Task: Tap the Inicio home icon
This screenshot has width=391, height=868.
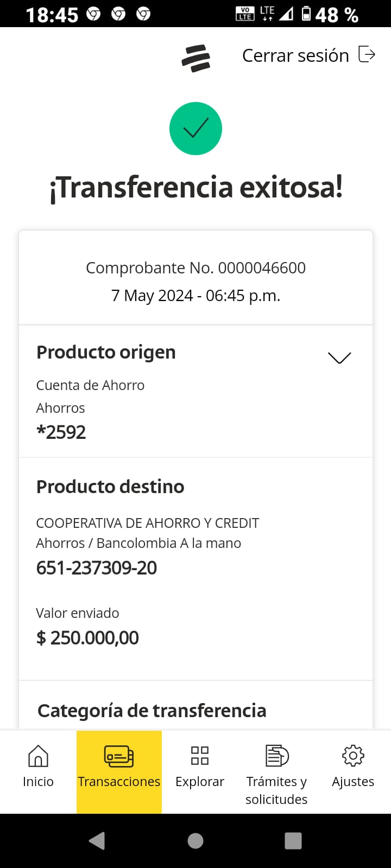Action: pyautogui.click(x=38, y=756)
